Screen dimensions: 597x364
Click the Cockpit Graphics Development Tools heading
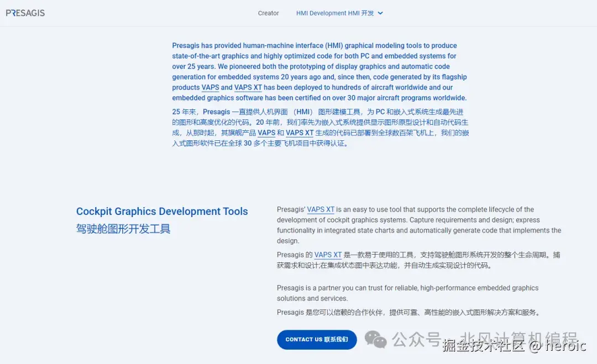pos(162,211)
